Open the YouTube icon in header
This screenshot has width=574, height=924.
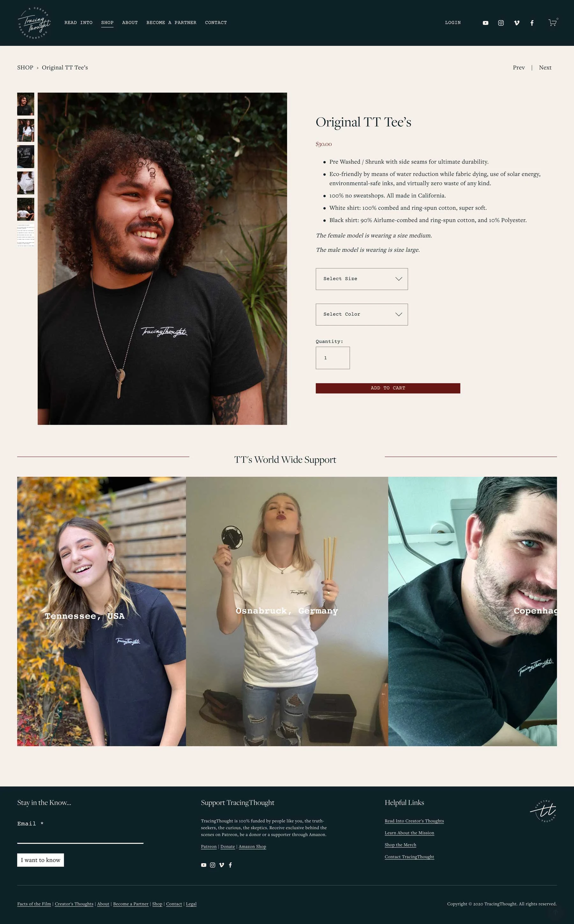tap(485, 23)
